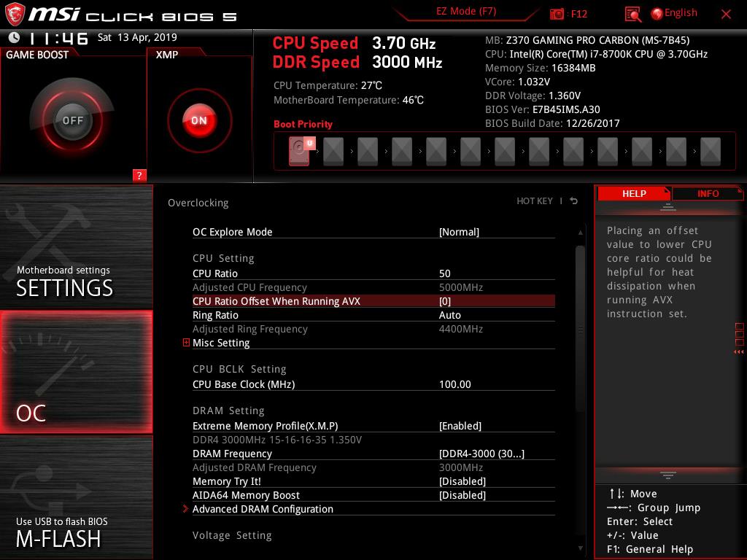Select CPU Ratio Offset When Running AVX
Viewport: 747px width, 560px height.
tap(373, 301)
